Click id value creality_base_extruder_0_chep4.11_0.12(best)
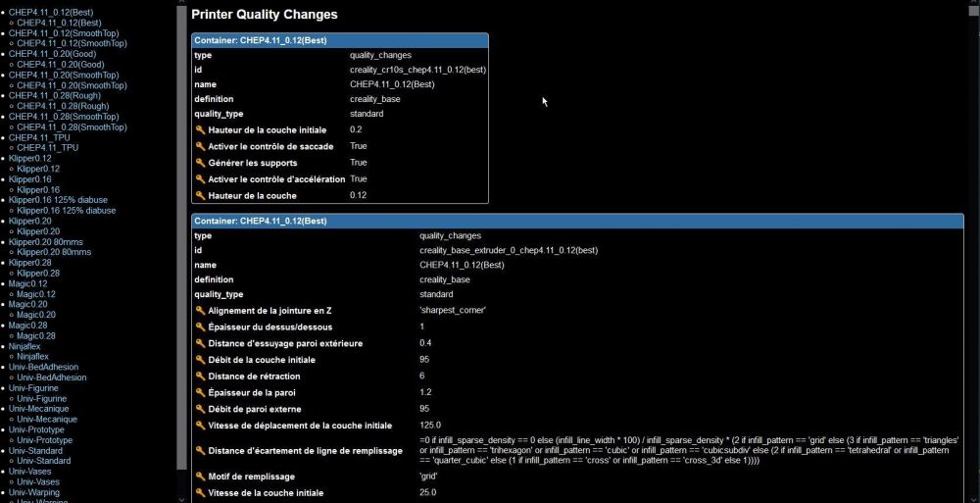The image size is (980, 503). pos(508,250)
